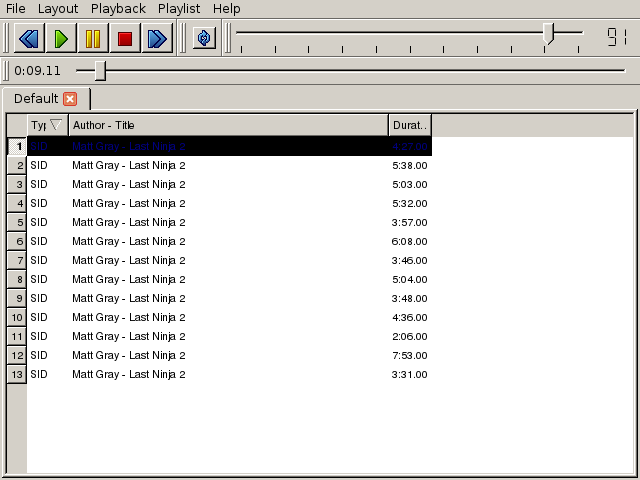Close the Default playlist tab
640x480 pixels.
click(x=70, y=98)
